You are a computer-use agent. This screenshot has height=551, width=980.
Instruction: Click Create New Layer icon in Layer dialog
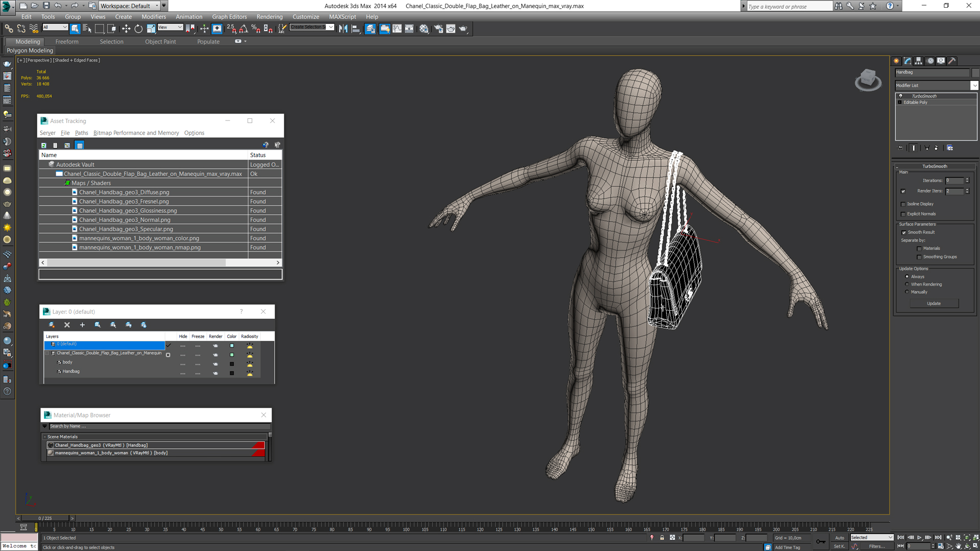52,325
